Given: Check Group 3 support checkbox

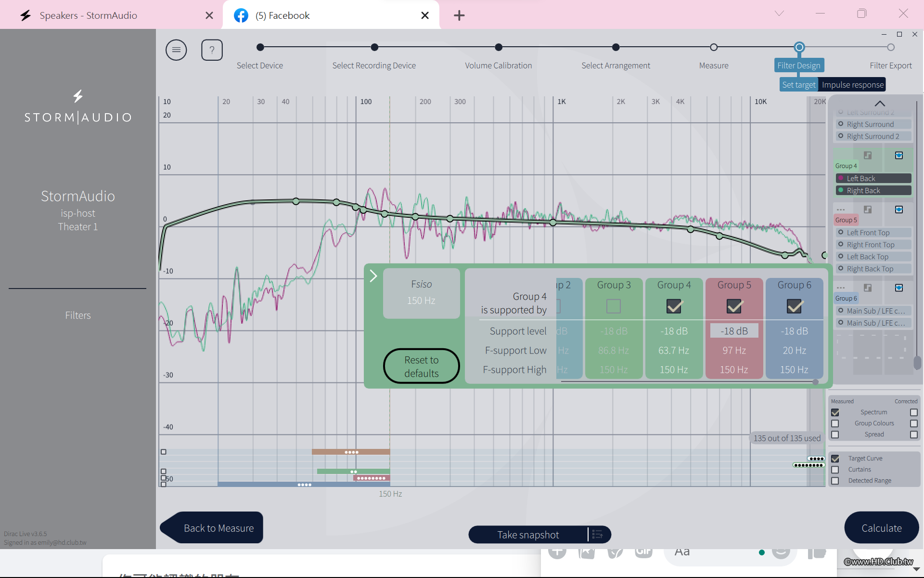Looking at the screenshot, I should pyautogui.click(x=614, y=306).
